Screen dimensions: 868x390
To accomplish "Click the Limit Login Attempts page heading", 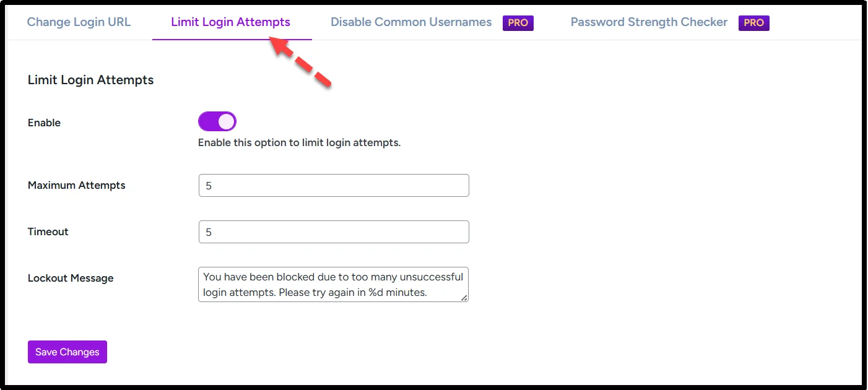I will (90, 80).
